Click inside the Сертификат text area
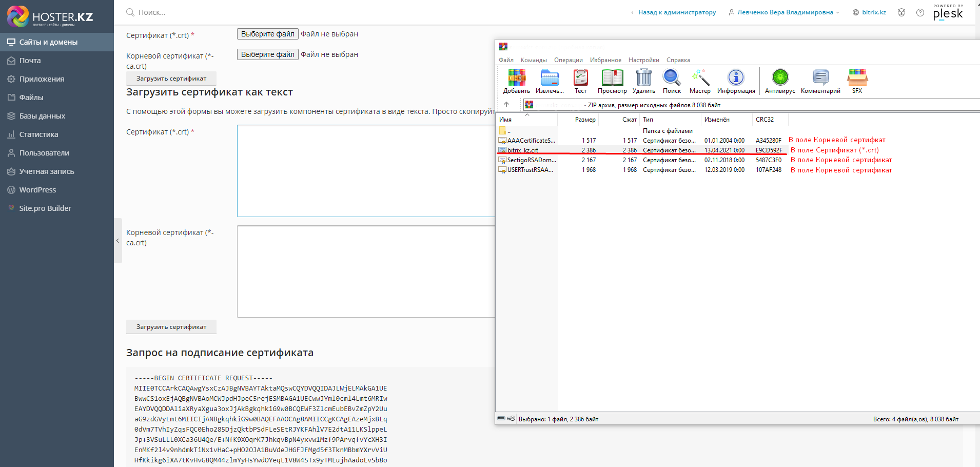Image resolution: width=980 pixels, height=467 pixels. pyautogui.click(x=365, y=171)
